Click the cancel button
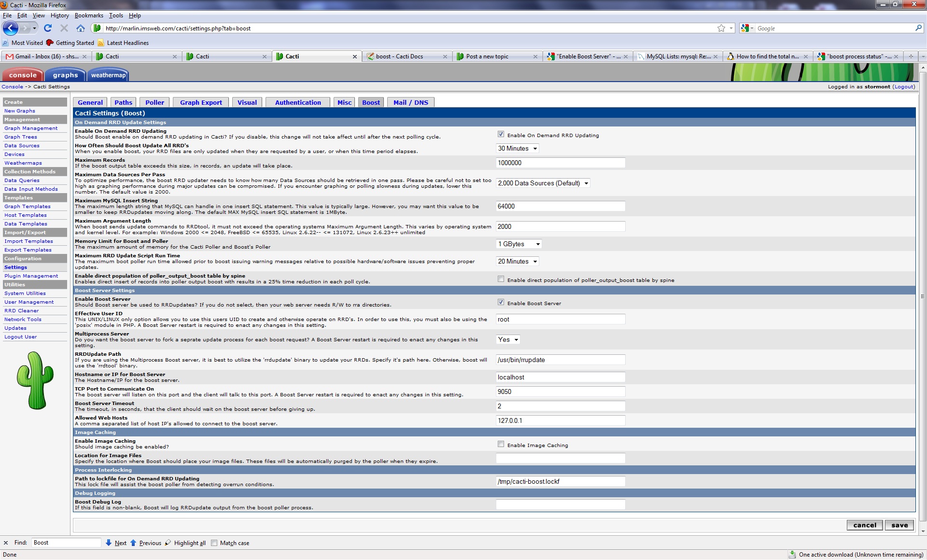The width and height of the screenshot is (927, 560). coord(864,525)
